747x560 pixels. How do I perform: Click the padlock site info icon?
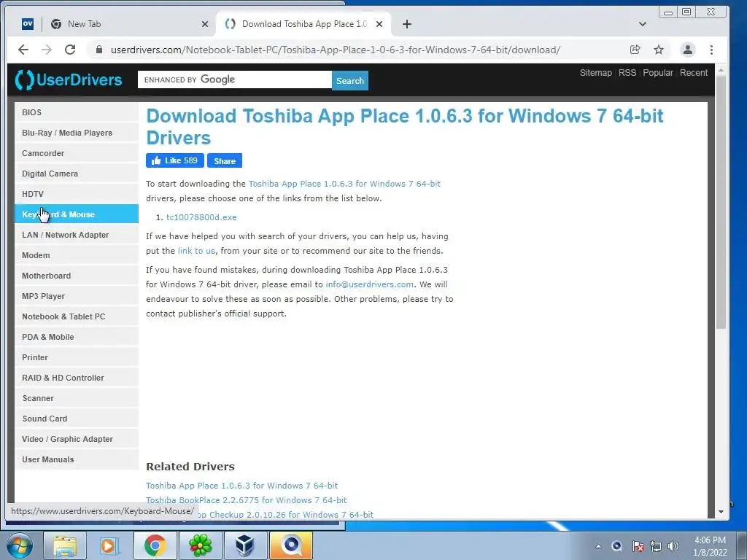click(x=99, y=50)
